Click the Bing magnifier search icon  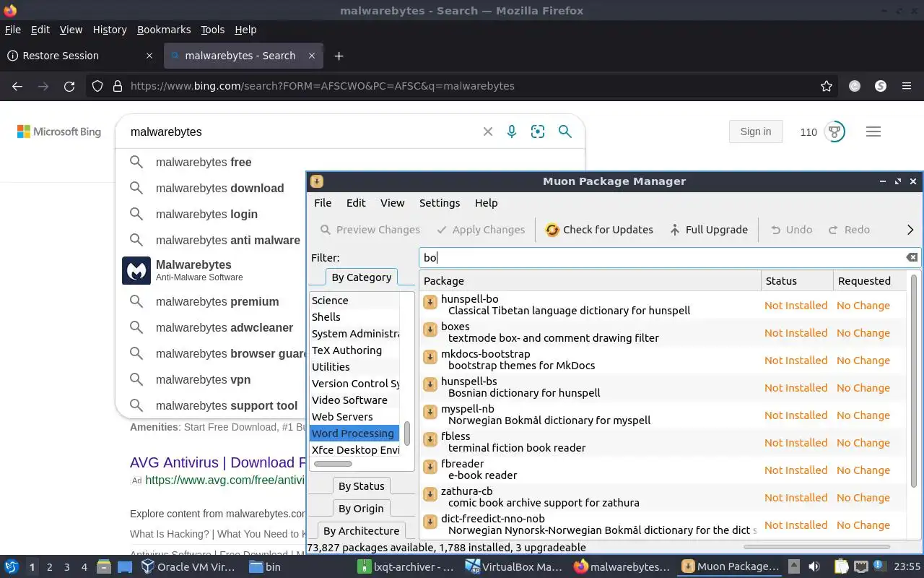click(565, 131)
